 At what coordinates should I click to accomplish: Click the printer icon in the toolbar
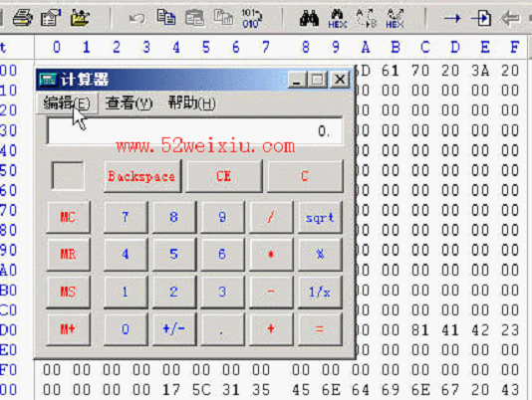(x=23, y=18)
